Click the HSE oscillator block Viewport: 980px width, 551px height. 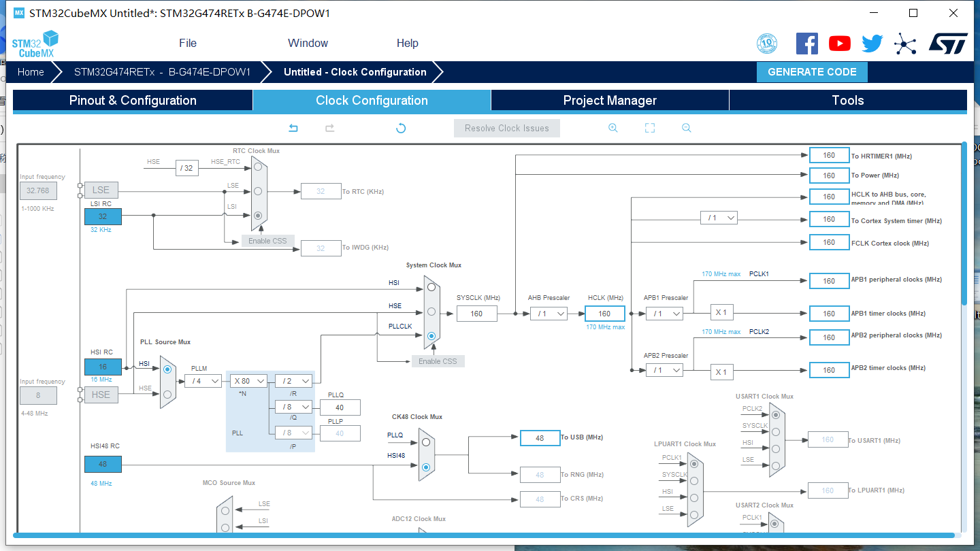101,395
